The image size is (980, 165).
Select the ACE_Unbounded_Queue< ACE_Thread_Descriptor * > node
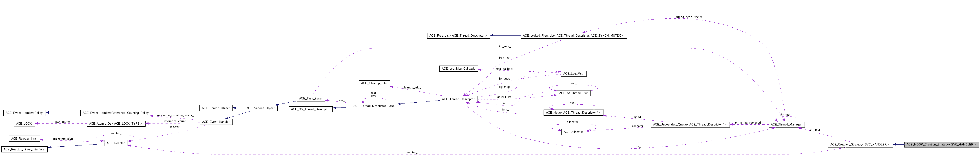[x=690, y=124]
